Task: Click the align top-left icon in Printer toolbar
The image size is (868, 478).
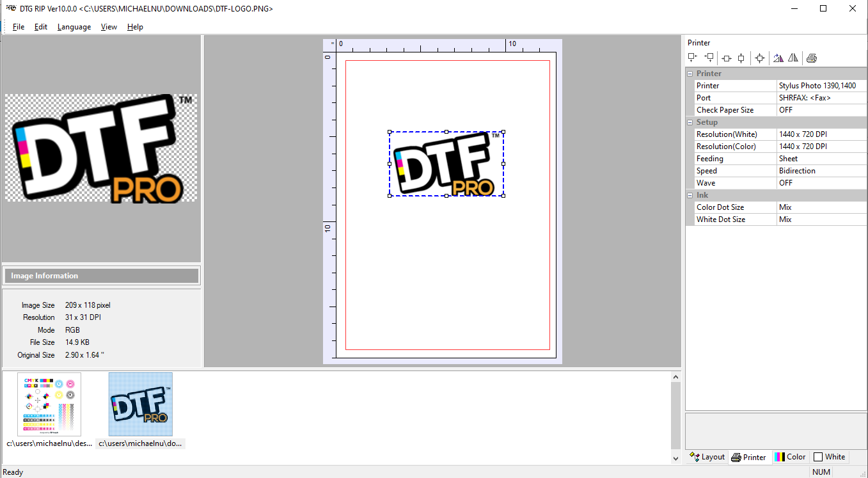Action: [x=692, y=58]
